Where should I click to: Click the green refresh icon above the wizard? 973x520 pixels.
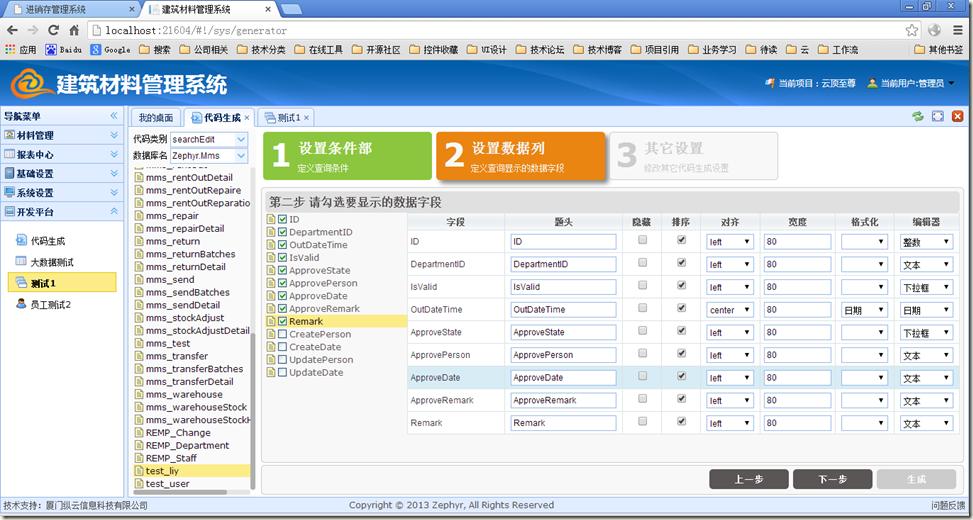[918, 117]
